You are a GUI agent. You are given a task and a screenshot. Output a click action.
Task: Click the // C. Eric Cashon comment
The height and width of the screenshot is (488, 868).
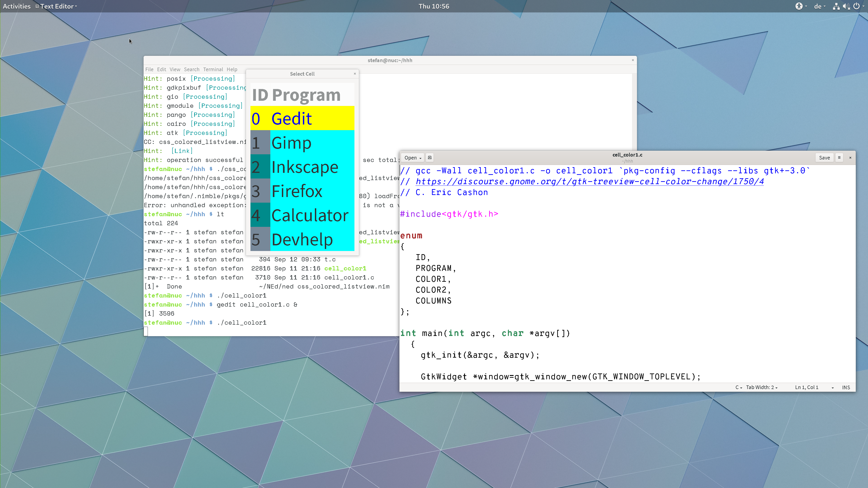tap(444, 192)
